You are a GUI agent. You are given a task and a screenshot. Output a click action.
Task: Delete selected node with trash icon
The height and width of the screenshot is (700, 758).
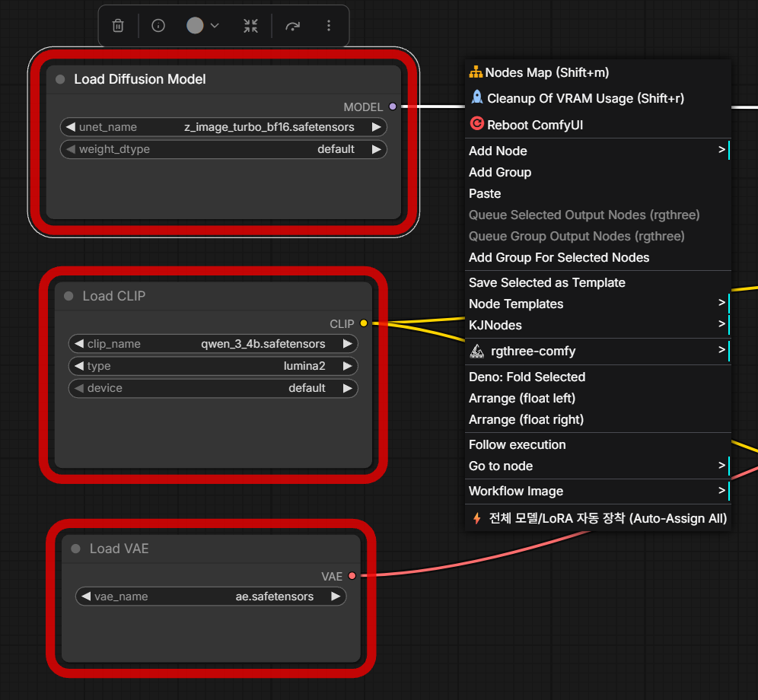point(118,26)
